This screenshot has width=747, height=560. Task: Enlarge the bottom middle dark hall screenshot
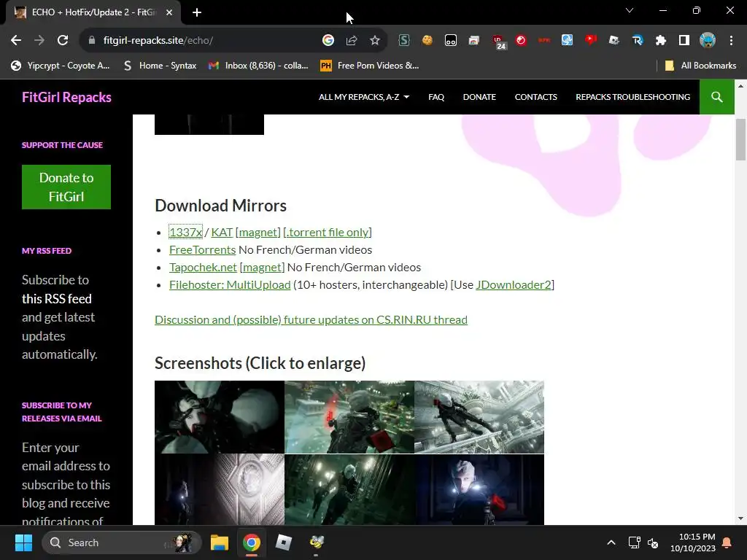(349, 490)
